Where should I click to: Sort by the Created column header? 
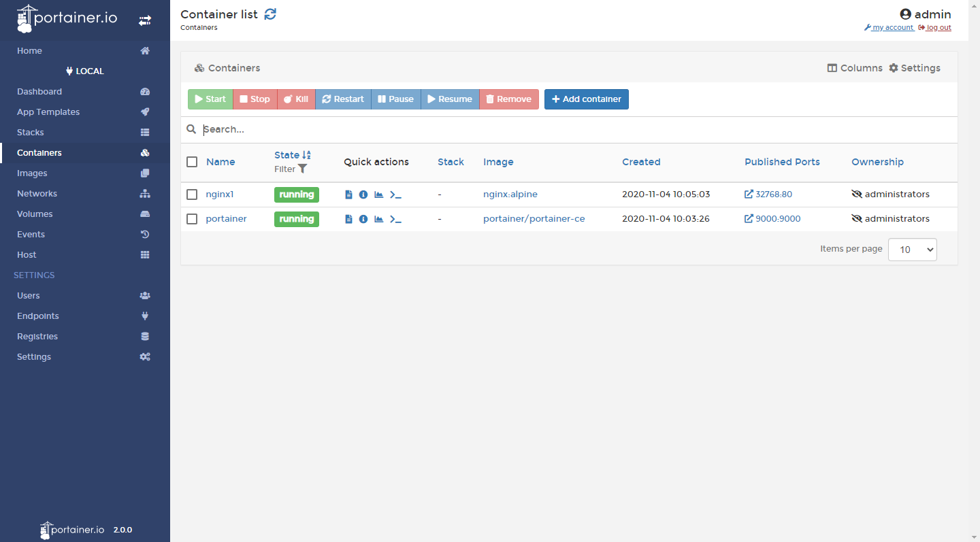(x=641, y=162)
